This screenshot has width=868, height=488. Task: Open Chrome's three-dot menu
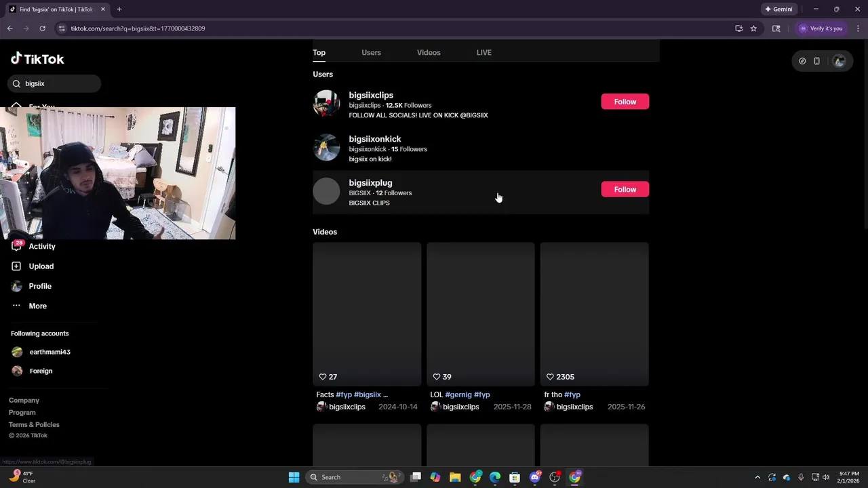[858, 28]
